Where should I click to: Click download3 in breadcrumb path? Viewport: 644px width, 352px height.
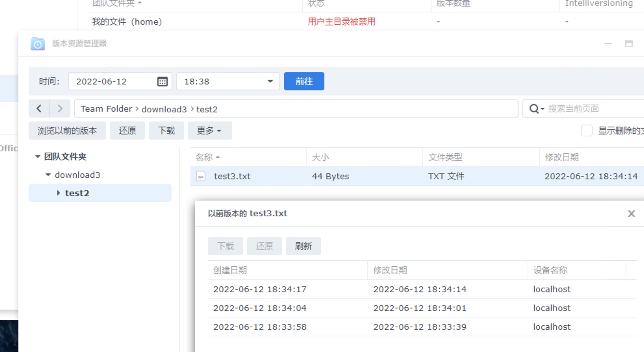click(164, 109)
